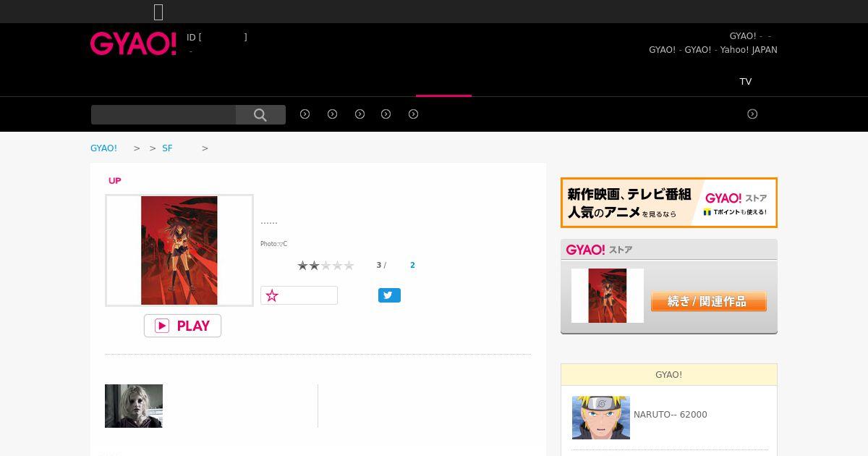Open the Yahoo! JAPAN link

click(x=749, y=50)
